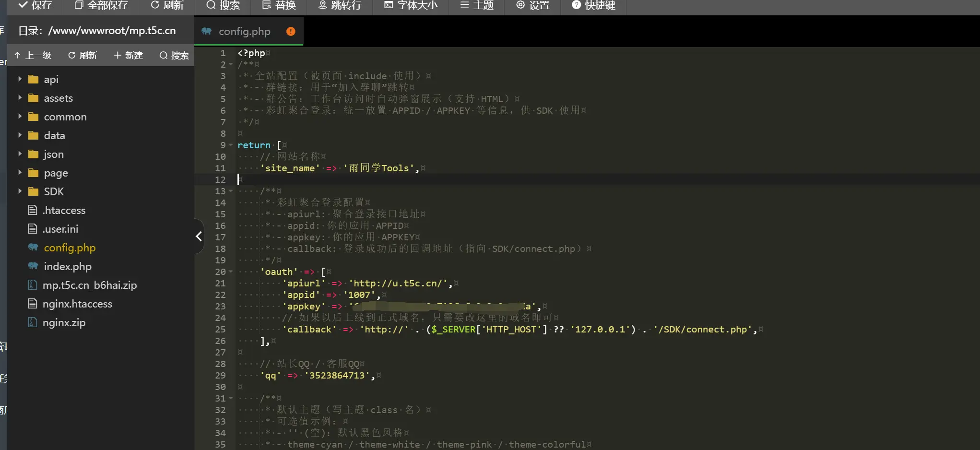Open the 主题 theme menu
The width and height of the screenshot is (980, 450).
(x=477, y=5)
